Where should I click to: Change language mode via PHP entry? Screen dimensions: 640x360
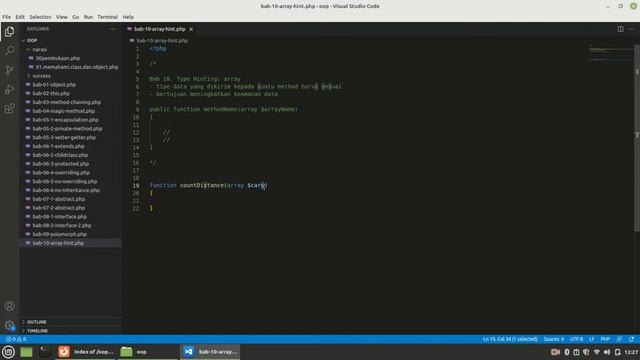point(605,339)
